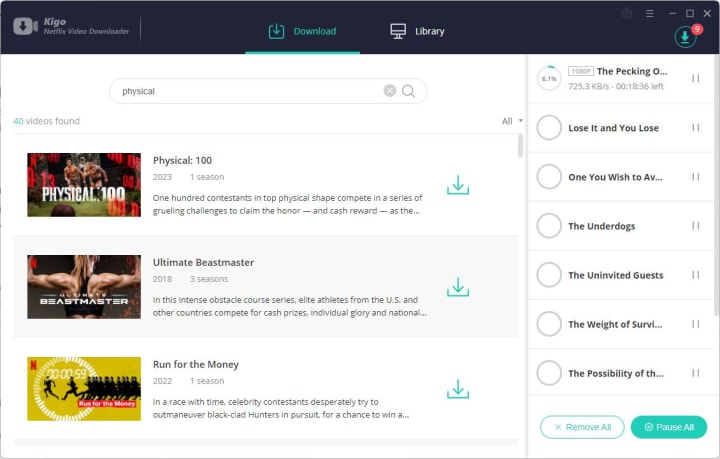Click The Uninvited Guests queue title

coord(616,275)
